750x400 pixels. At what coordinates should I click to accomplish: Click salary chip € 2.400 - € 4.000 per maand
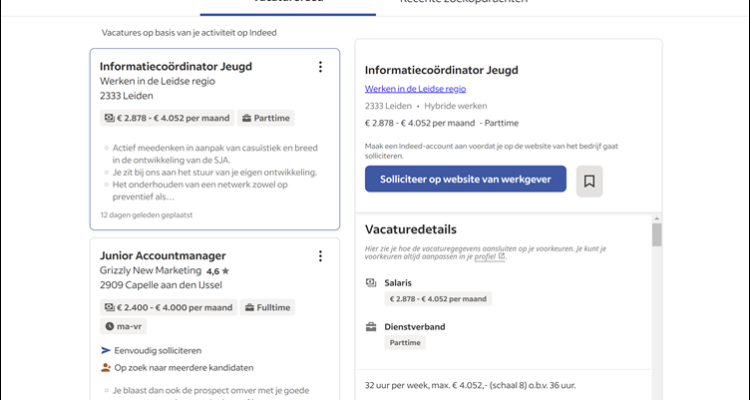click(167, 308)
